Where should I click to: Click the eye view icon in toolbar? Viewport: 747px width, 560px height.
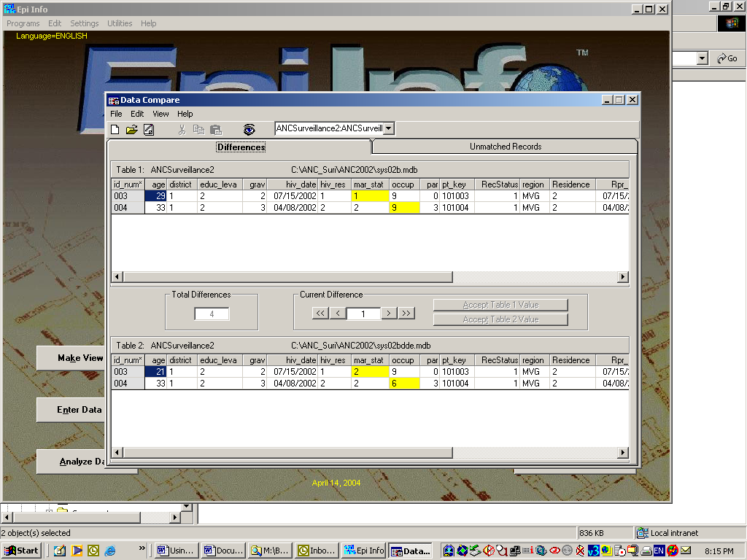pos(249,130)
